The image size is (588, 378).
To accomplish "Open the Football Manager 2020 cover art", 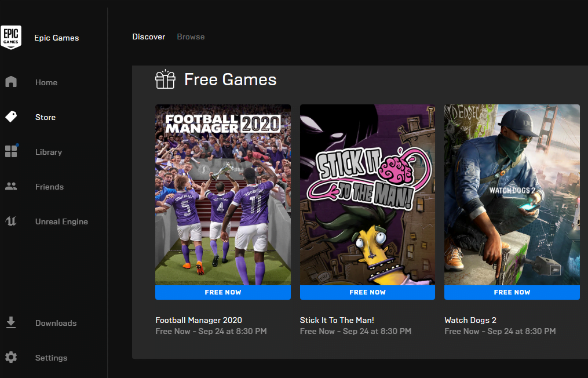I will click(x=223, y=195).
